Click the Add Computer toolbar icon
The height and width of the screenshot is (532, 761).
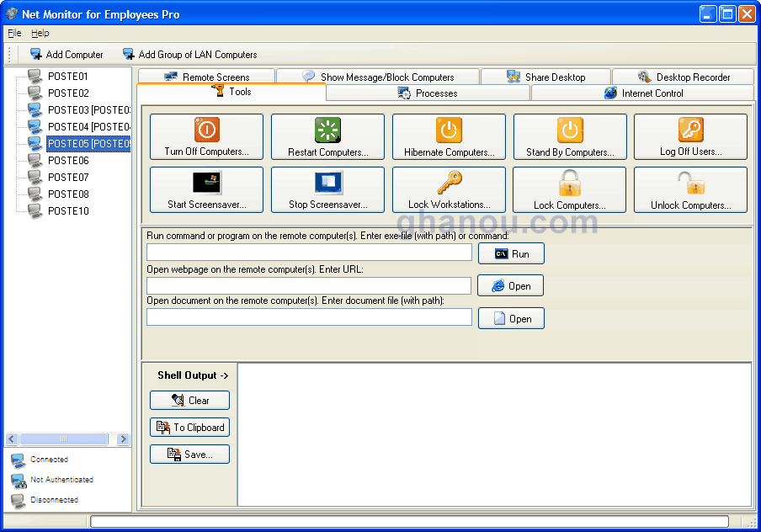pyautogui.click(x=36, y=55)
